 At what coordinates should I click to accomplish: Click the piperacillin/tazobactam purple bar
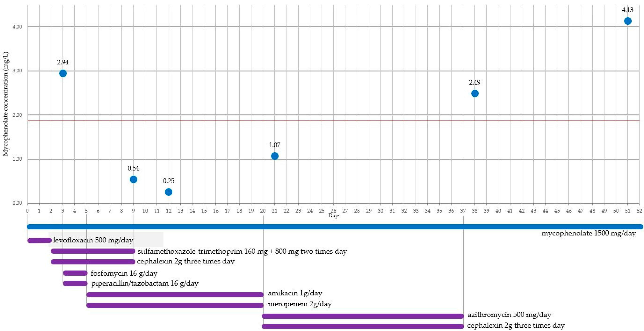click(x=75, y=283)
